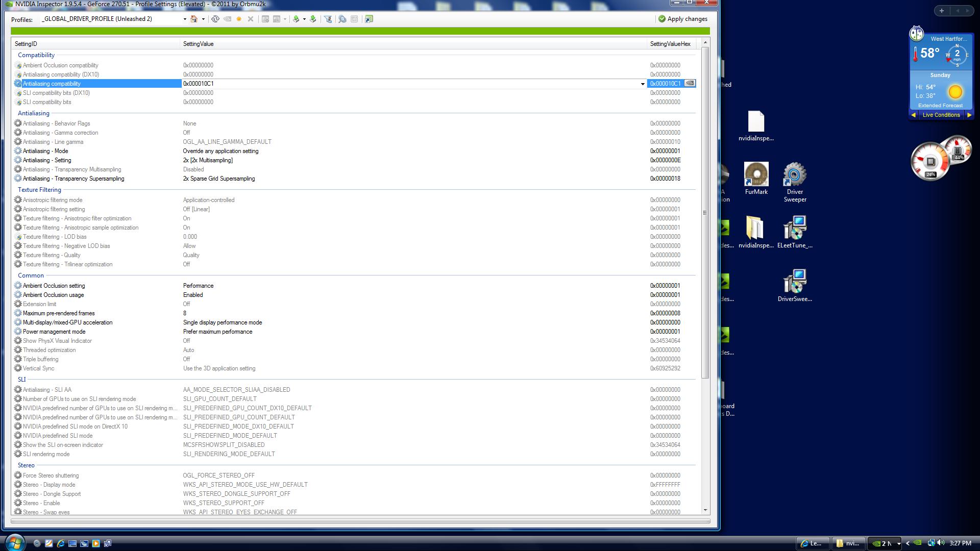980x551 pixels.
Task: Click the delete profile X icon
Action: [251, 19]
